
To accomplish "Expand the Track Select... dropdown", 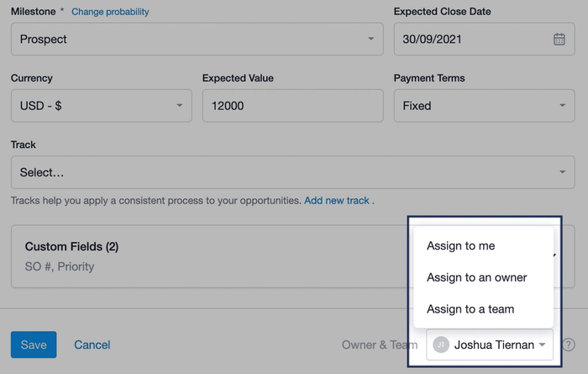I will pos(292,172).
